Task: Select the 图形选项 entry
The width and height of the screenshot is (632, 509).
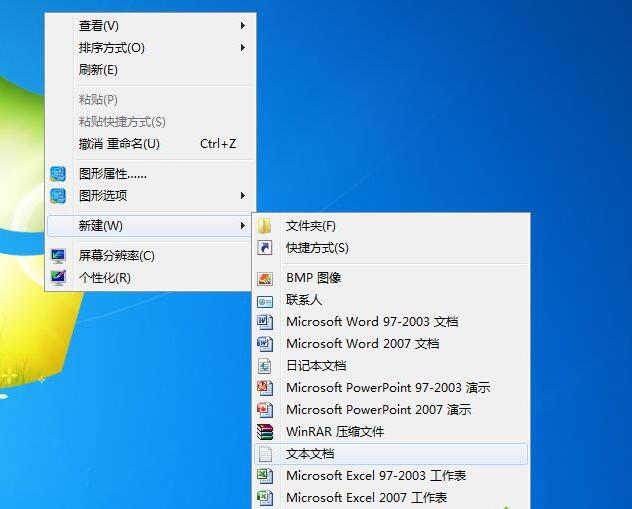Action: pos(150,196)
